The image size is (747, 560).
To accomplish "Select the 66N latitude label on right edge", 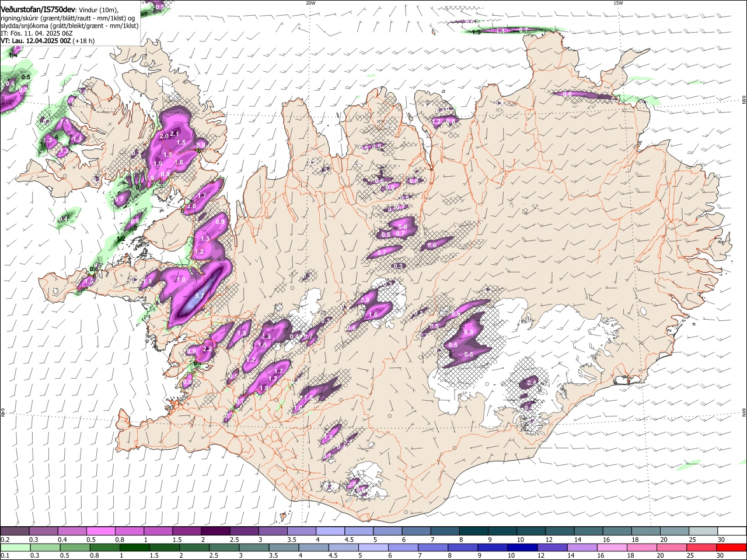I will tap(744, 100).
